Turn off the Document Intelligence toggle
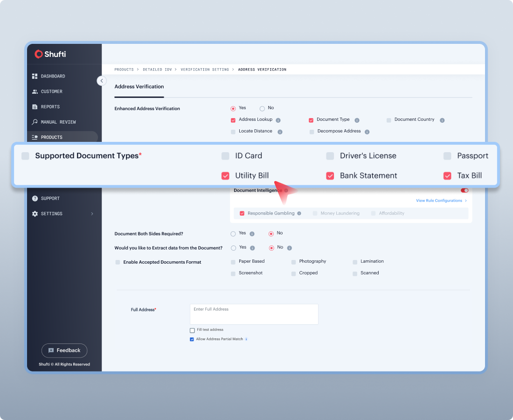The width and height of the screenshot is (513, 420). pyautogui.click(x=464, y=190)
